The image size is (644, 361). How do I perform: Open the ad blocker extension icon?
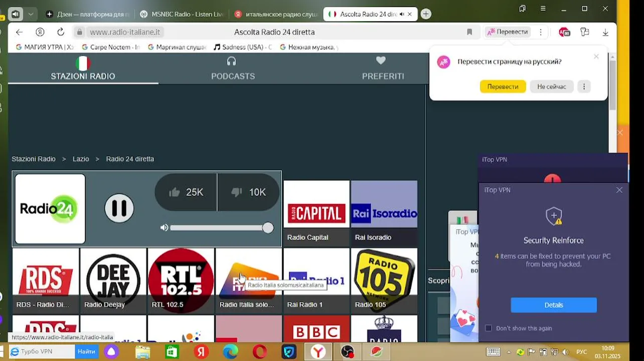(x=564, y=32)
